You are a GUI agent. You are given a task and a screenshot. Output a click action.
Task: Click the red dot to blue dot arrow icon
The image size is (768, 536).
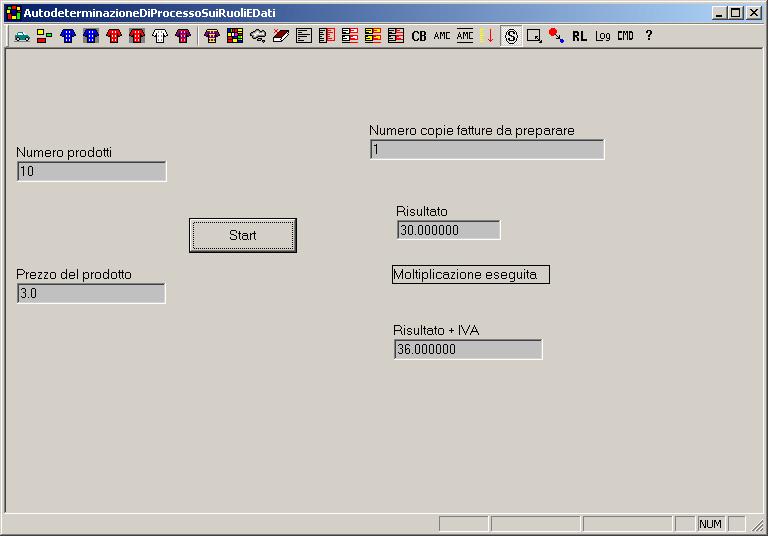556,36
